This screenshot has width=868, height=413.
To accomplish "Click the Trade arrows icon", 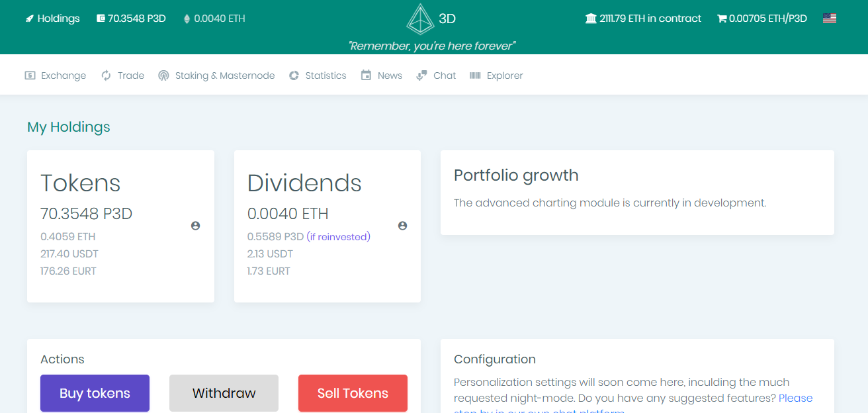I will 106,75.
